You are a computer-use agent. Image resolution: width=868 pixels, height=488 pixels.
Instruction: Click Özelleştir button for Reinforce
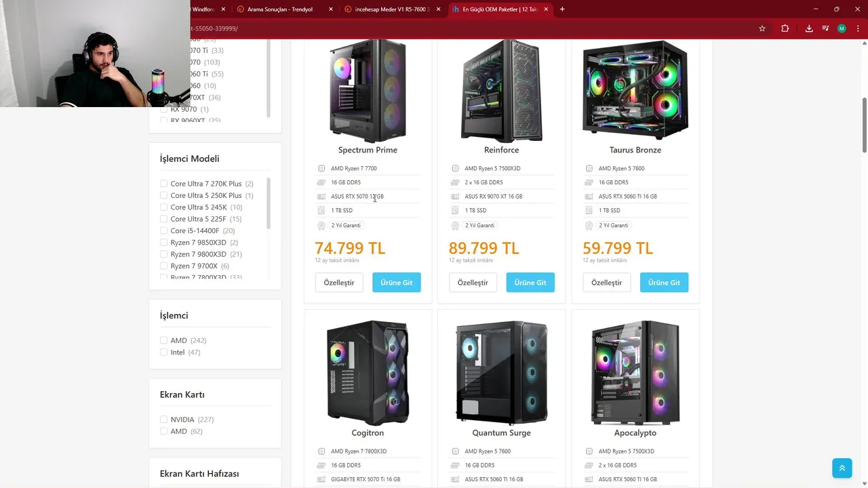click(473, 283)
